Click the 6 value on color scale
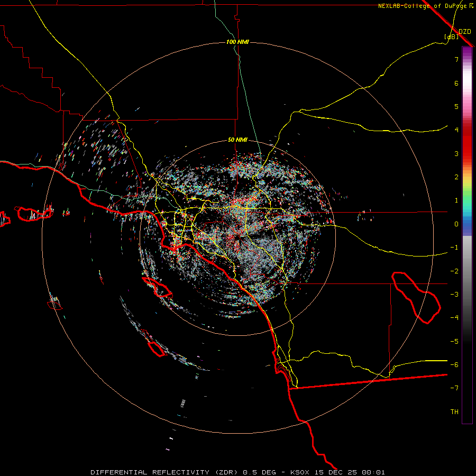The width and height of the screenshot is (476, 476). (456, 83)
